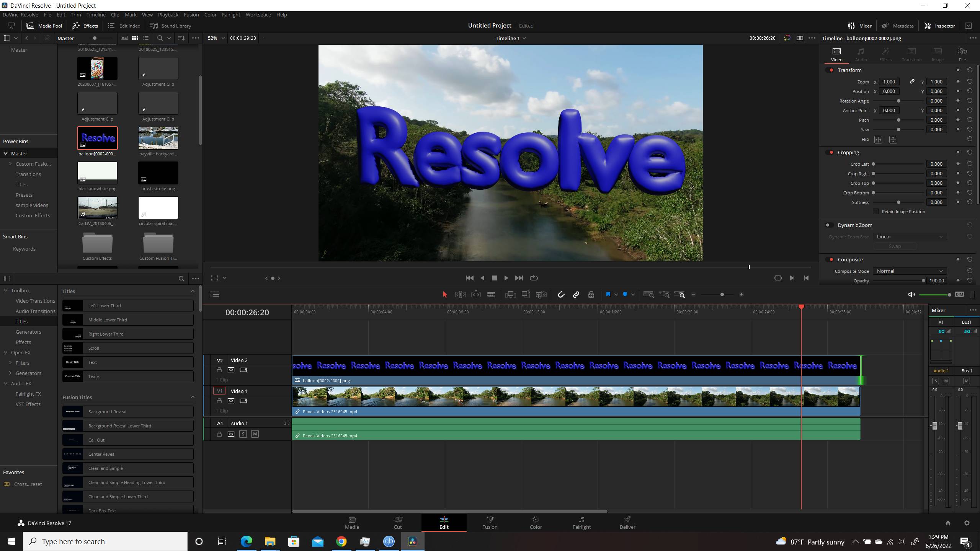
Task: Switch to the Fairlight page
Action: pos(581,523)
